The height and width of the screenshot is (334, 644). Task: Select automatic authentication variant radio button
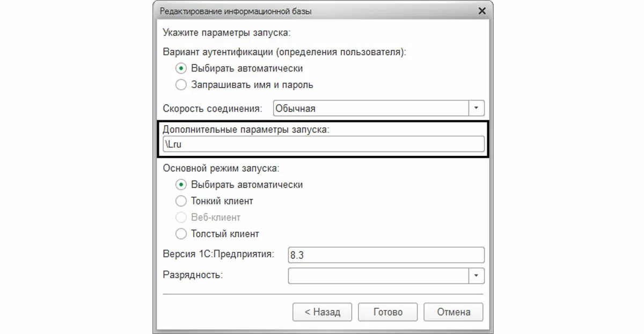click(x=181, y=69)
